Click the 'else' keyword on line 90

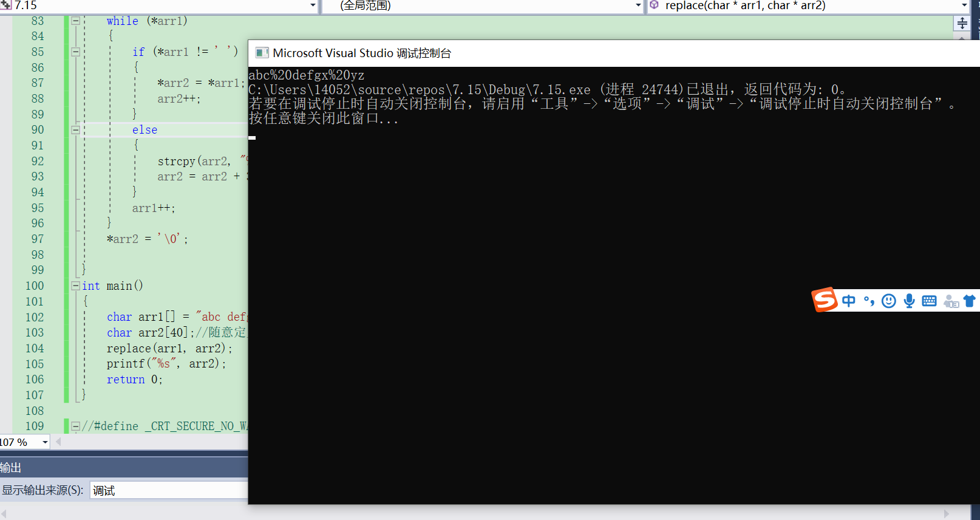pyautogui.click(x=145, y=129)
